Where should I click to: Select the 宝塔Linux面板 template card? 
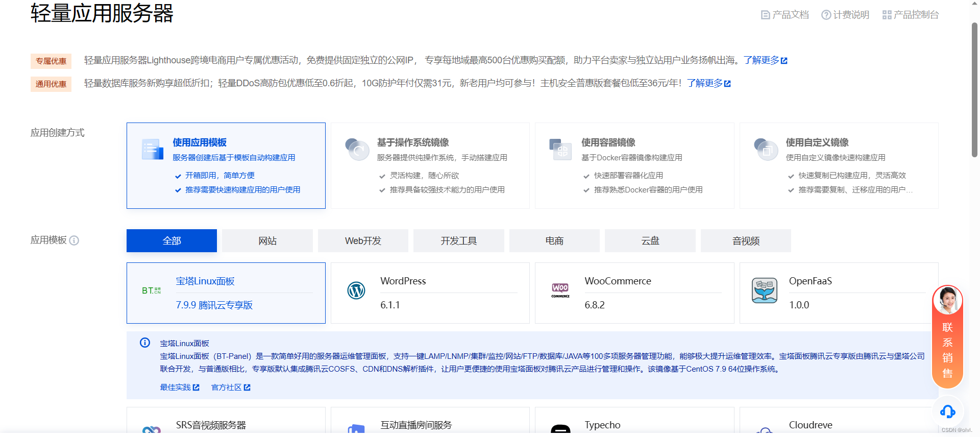pos(226,293)
